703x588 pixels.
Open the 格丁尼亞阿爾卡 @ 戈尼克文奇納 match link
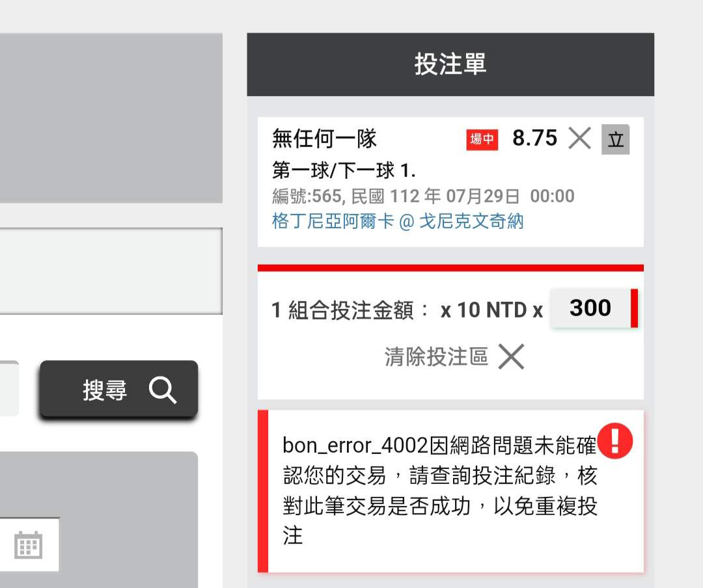[x=398, y=221]
